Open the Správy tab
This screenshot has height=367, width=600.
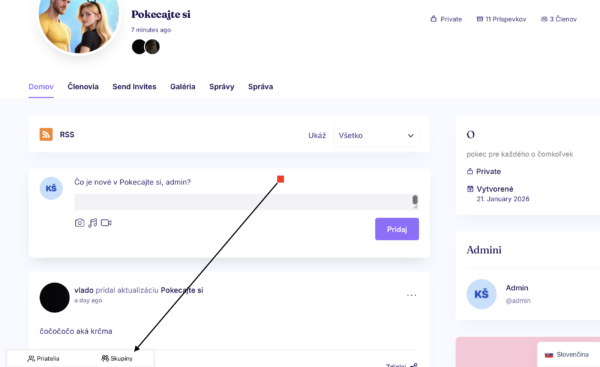click(x=222, y=87)
